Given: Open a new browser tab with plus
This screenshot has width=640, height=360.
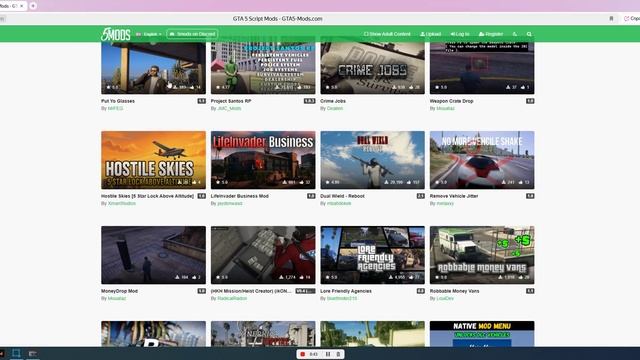Looking at the screenshot, I should click(33, 6).
